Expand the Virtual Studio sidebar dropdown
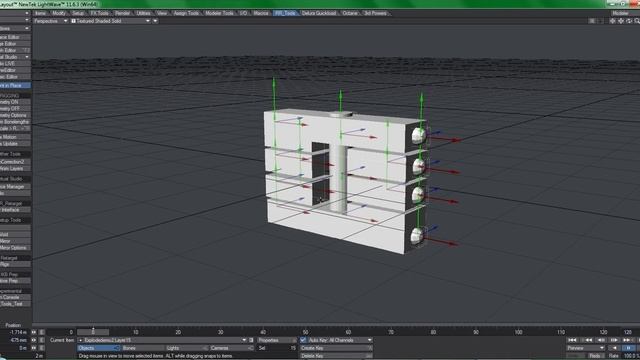 point(15,57)
